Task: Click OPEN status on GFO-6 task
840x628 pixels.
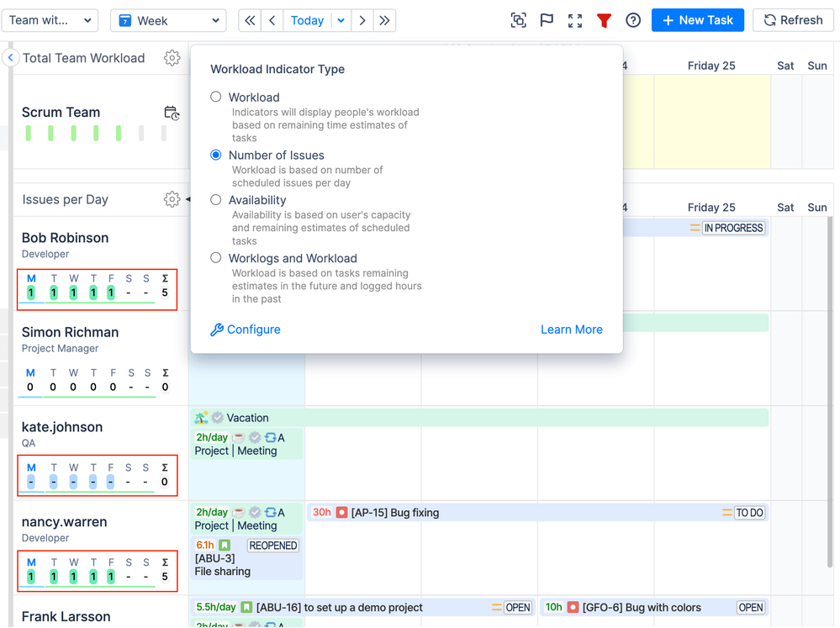Action: pos(751,607)
